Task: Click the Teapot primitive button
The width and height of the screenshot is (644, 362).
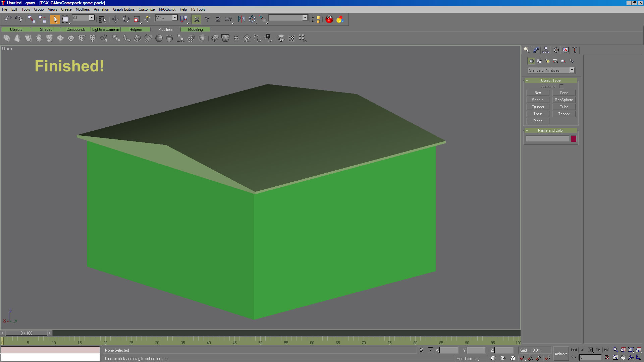Action: [x=563, y=114]
